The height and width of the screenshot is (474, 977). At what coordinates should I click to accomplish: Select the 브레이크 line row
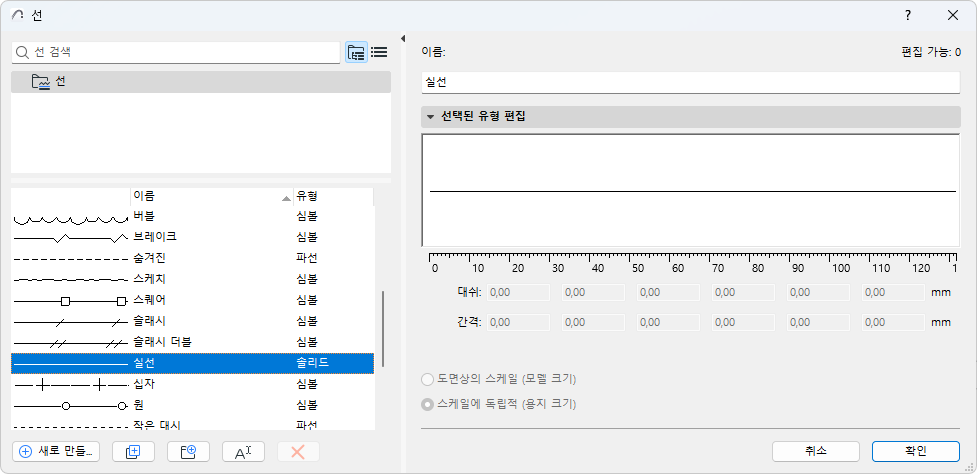[x=193, y=237]
